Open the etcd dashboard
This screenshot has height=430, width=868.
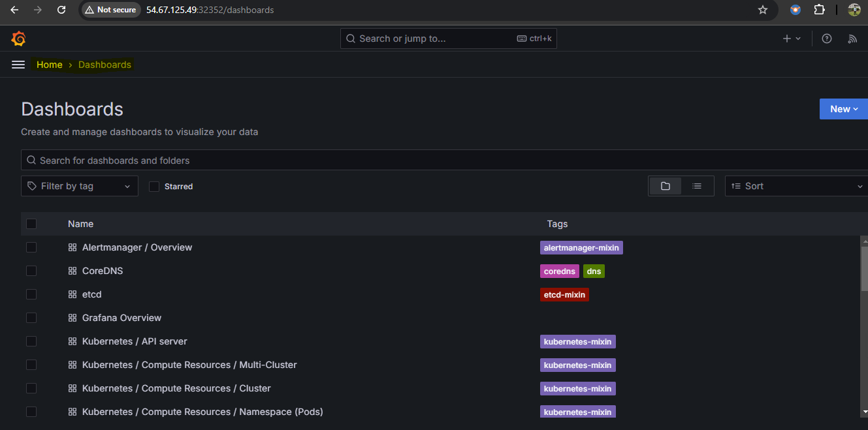point(92,294)
